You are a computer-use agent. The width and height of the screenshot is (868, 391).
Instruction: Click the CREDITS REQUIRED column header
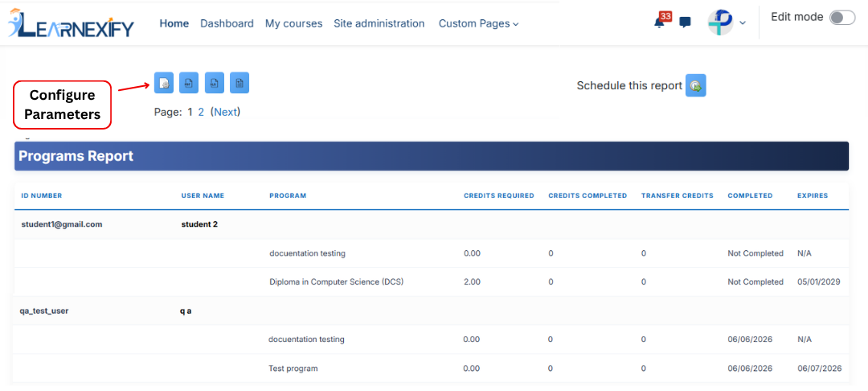pyautogui.click(x=499, y=195)
